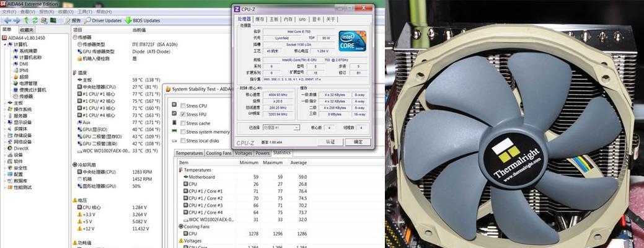Open the 文件(F) menu
The height and width of the screenshot is (248, 644).
click(9, 12)
